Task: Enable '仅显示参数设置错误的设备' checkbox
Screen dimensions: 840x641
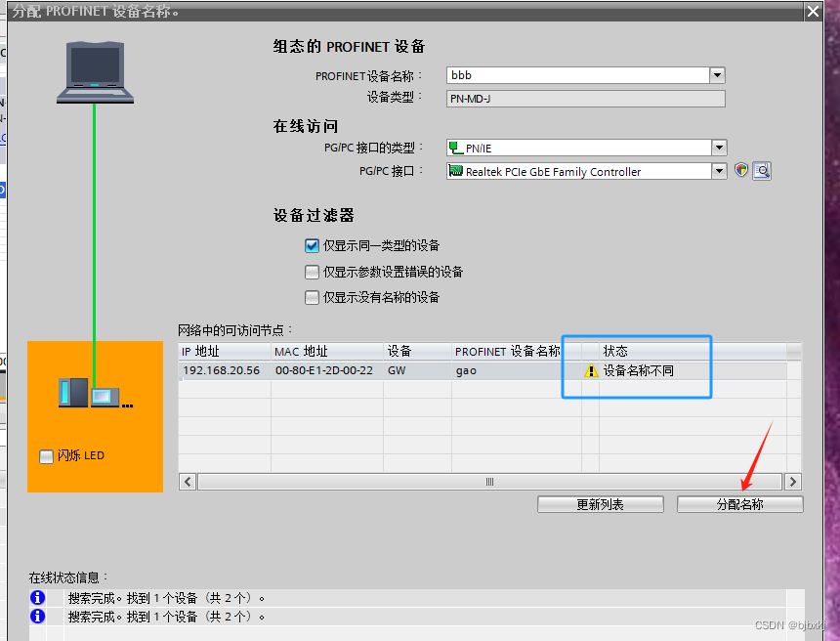Action: click(x=312, y=273)
